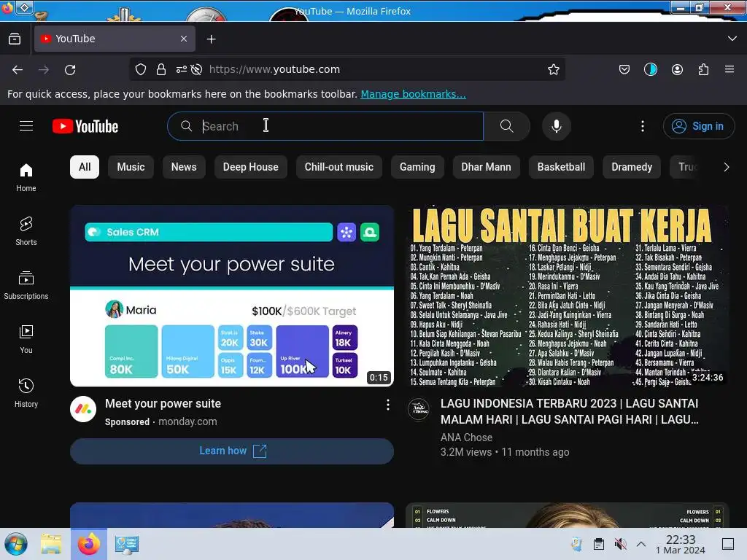Close the YouTube tab
The width and height of the screenshot is (747, 560).
(183, 39)
